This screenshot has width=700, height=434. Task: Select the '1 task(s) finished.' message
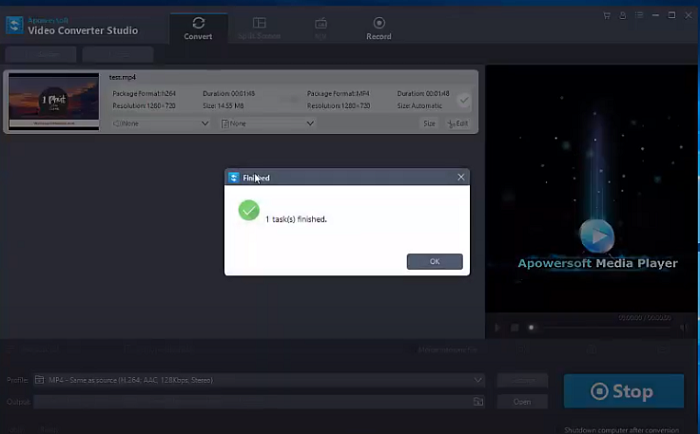pos(296,219)
